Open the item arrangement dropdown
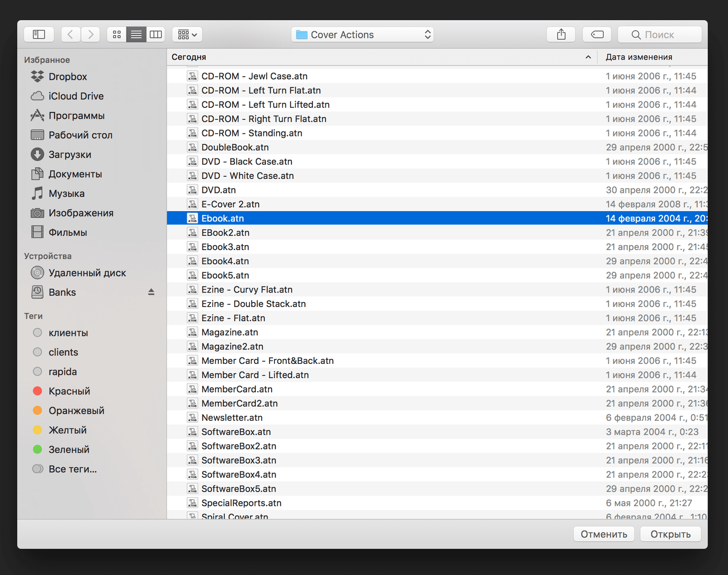Viewport: 728px width, 575px height. pos(187,35)
